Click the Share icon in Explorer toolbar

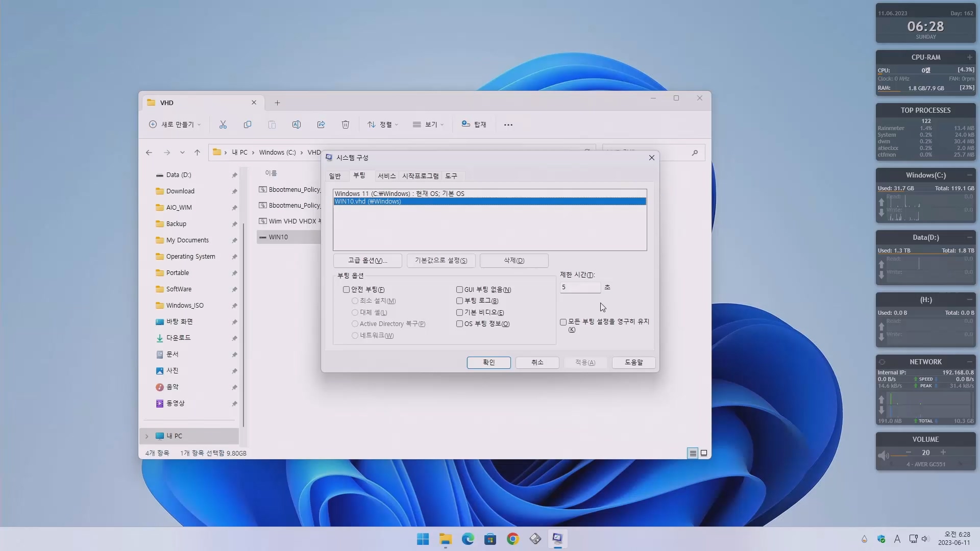click(x=321, y=124)
